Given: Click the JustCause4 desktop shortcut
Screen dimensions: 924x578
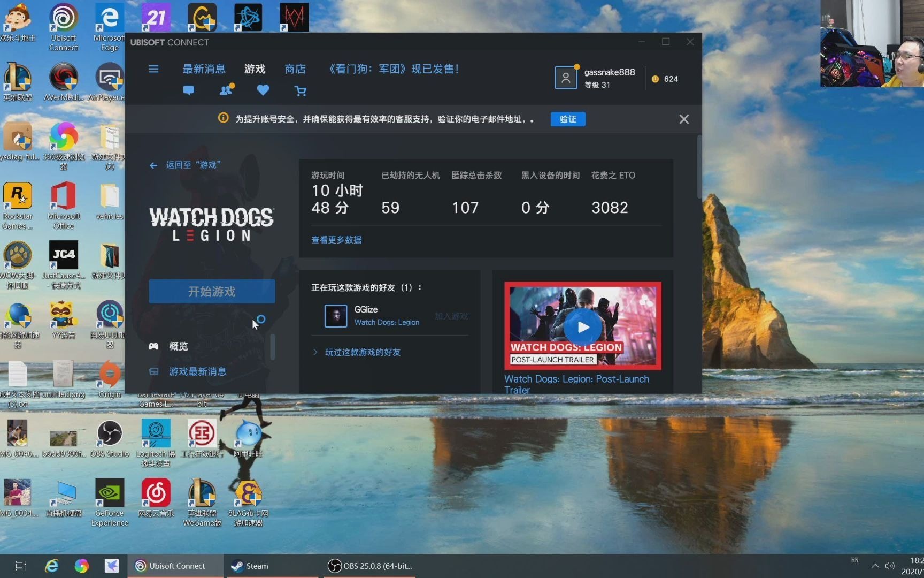Looking at the screenshot, I should (64, 265).
